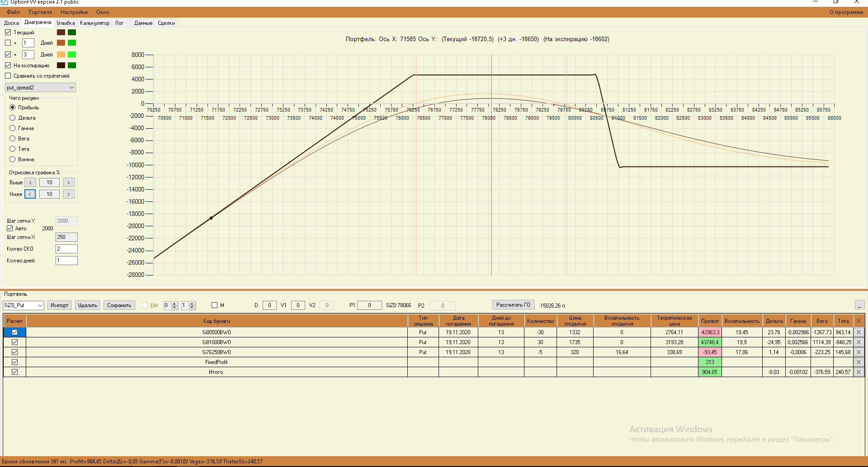Switch to the Сделки tab

pyautogui.click(x=166, y=23)
